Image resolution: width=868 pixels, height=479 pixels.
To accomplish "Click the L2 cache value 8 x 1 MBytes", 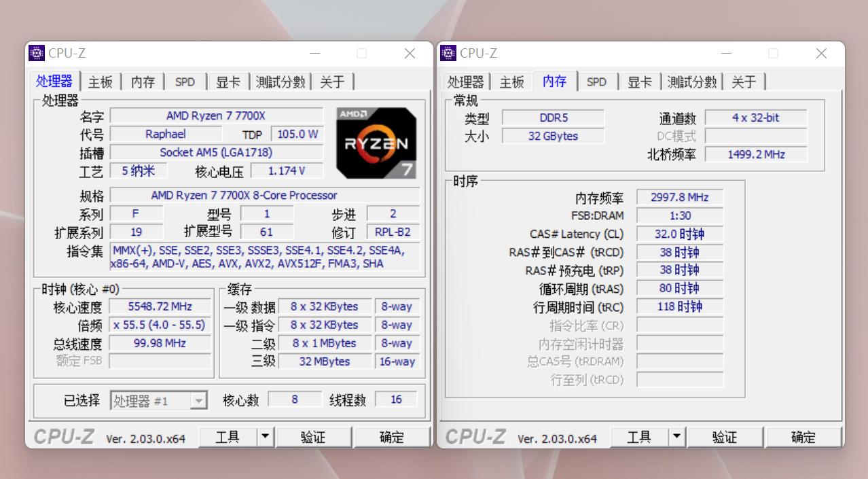I will pos(324,344).
